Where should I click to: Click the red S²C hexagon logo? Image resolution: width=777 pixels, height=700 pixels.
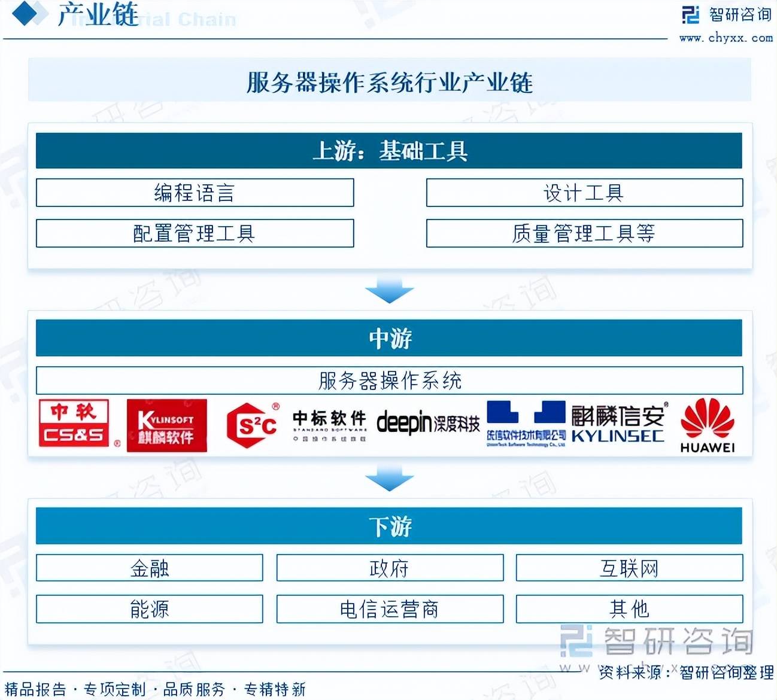(253, 425)
